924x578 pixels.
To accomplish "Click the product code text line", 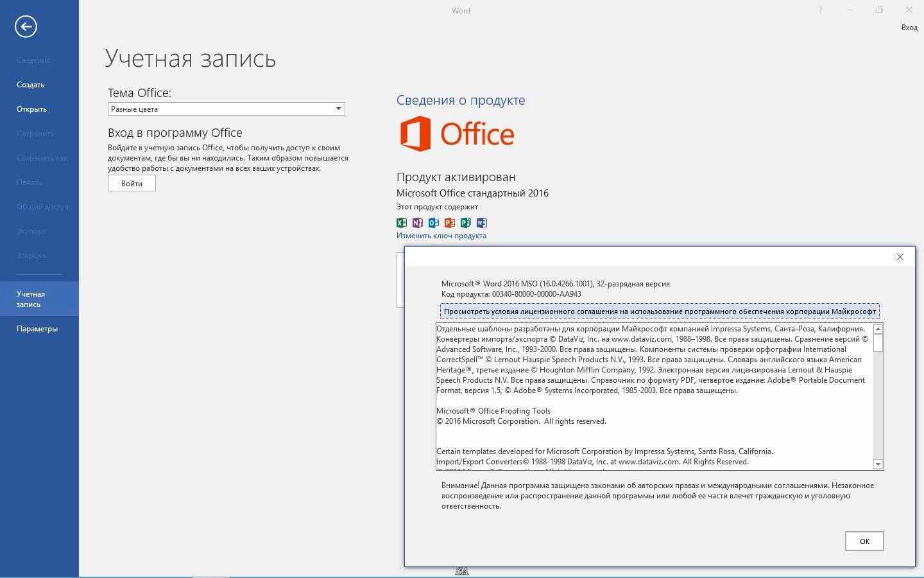I will [511, 294].
